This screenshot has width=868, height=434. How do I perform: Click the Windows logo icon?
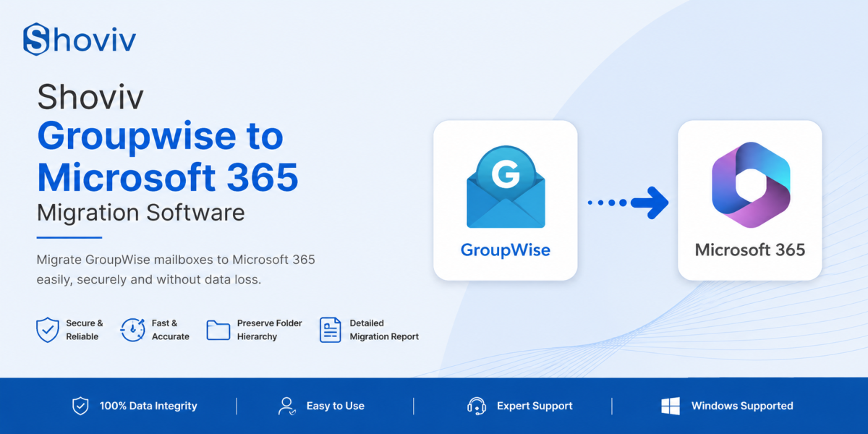click(x=671, y=406)
